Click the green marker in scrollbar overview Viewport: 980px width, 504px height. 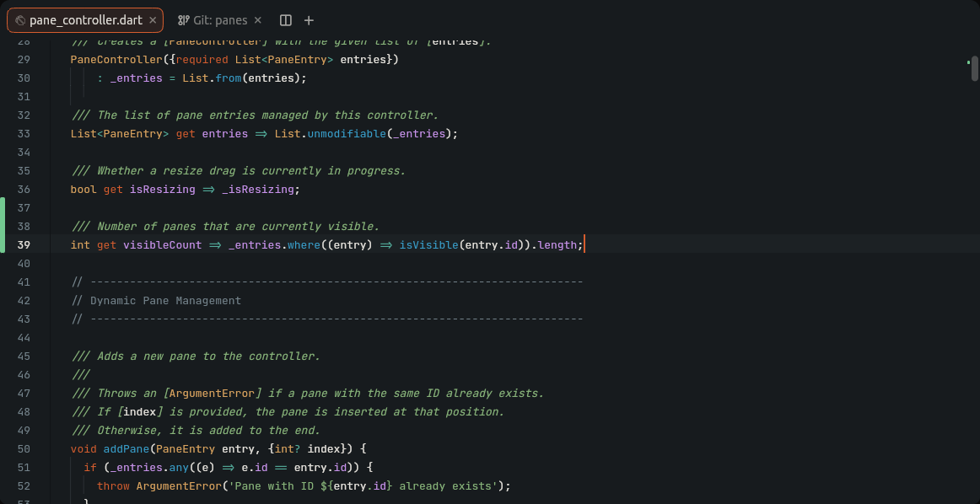[x=968, y=62]
